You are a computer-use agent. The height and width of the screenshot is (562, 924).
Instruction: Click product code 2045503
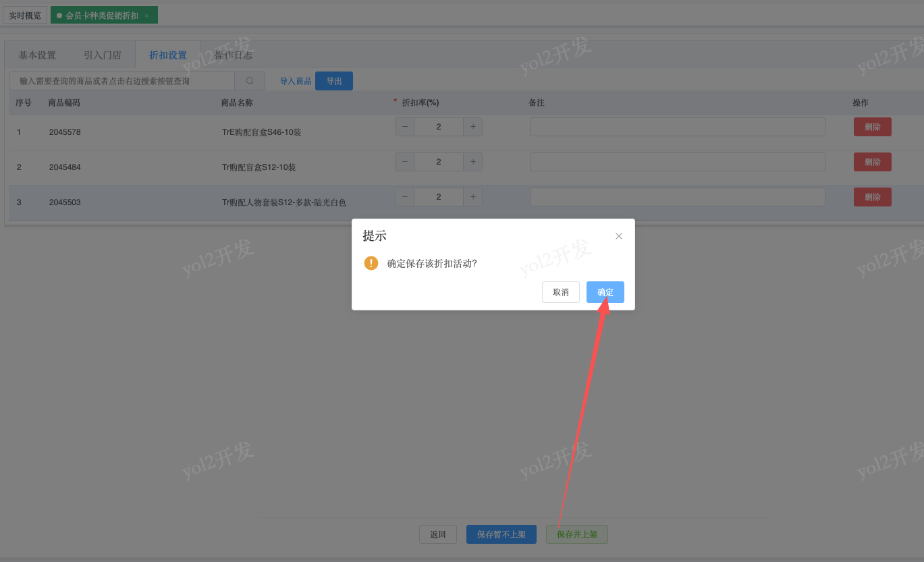(65, 202)
